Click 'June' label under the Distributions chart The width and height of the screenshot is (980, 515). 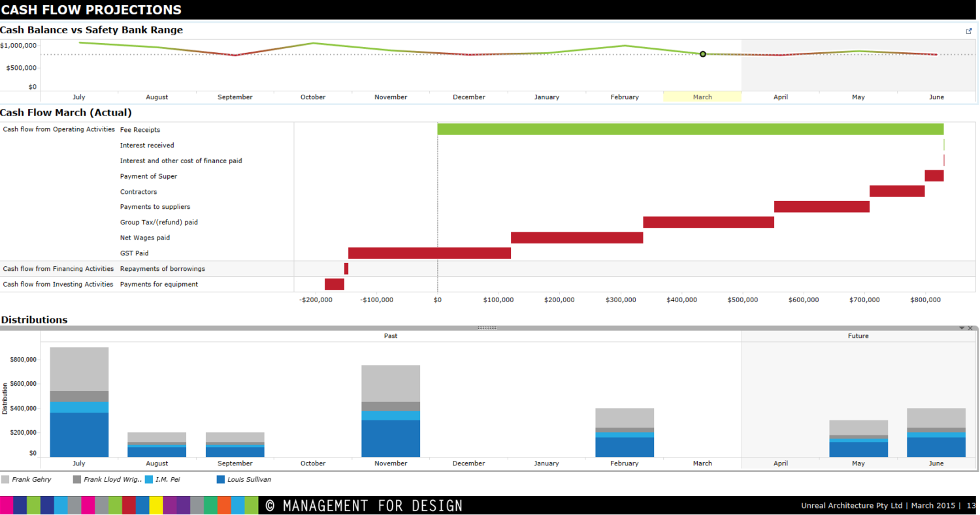(x=936, y=463)
